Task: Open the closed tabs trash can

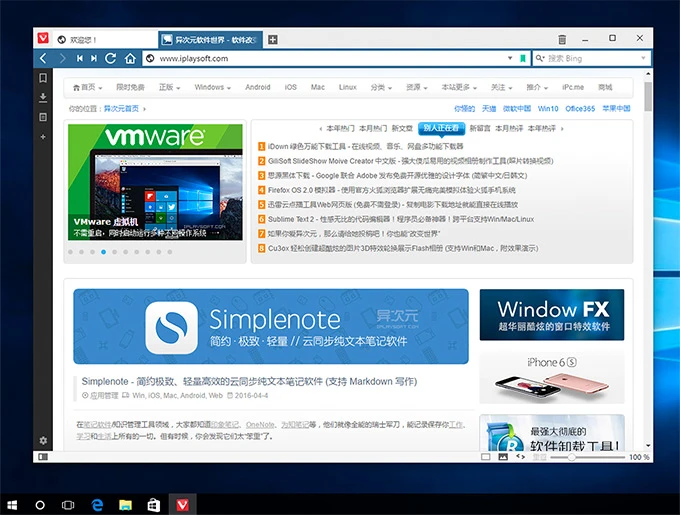Action: click(x=562, y=39)
